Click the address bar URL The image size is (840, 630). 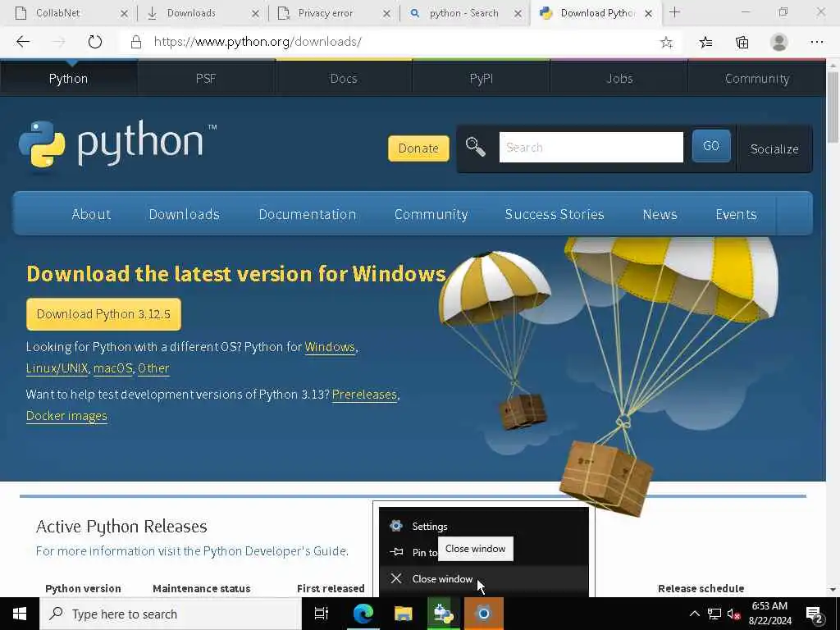(258, 42)
